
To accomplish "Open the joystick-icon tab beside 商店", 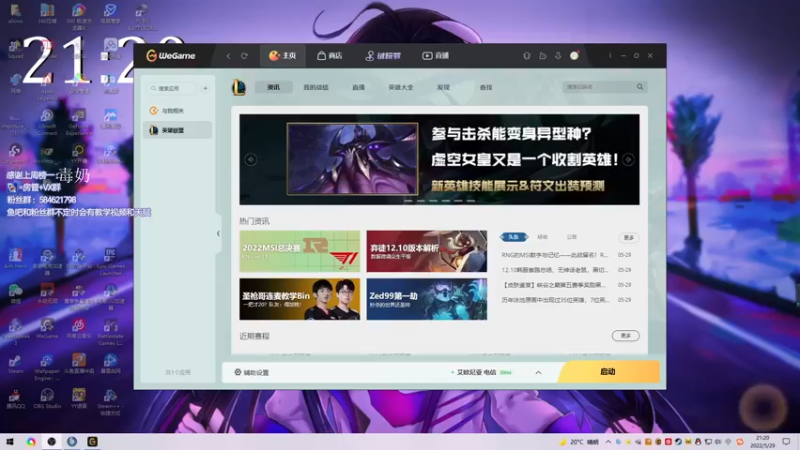I will click(383, 56).
